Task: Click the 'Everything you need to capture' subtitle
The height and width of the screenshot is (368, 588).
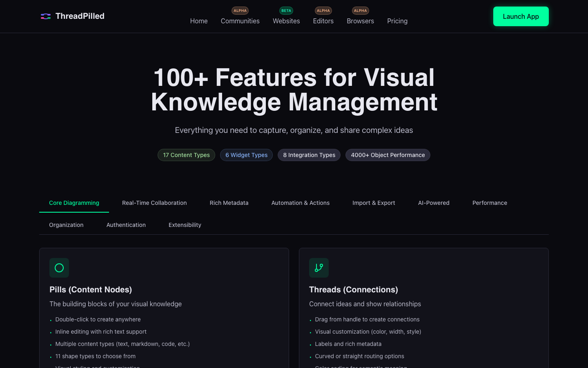Action: coord(294,130)
